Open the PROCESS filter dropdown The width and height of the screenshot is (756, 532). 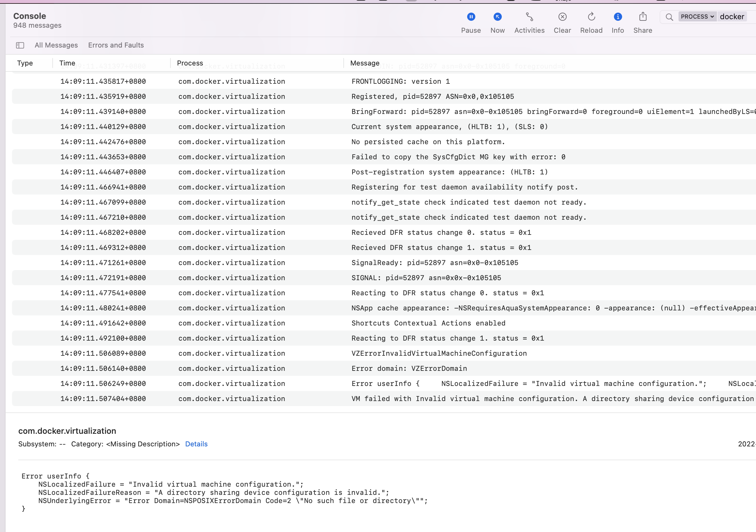click(697, 16)
